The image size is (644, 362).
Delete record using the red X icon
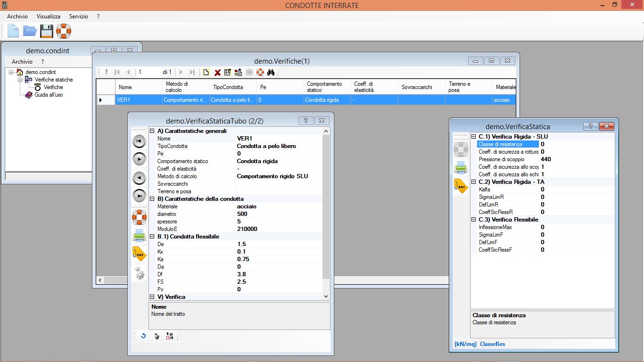coord(217,72)
